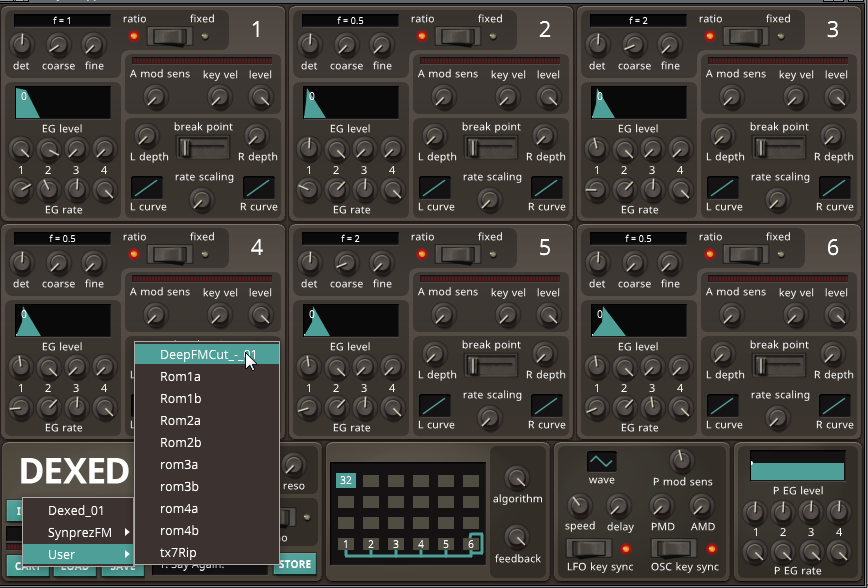
Task: Select tx7Rip from the cartridge list
Action: (x=180, y=553)
